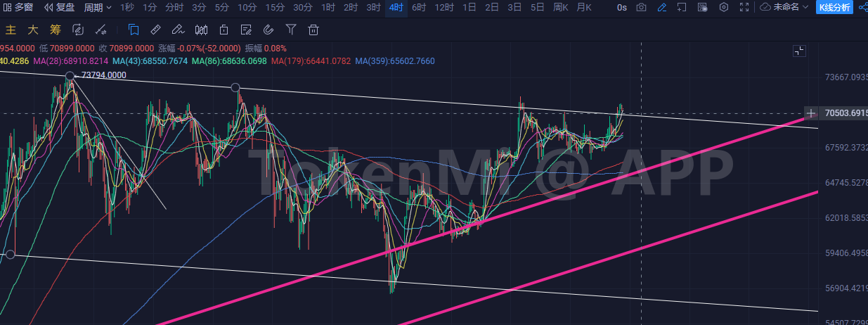Open the candlestick chart type icon

tap(201, 30)
